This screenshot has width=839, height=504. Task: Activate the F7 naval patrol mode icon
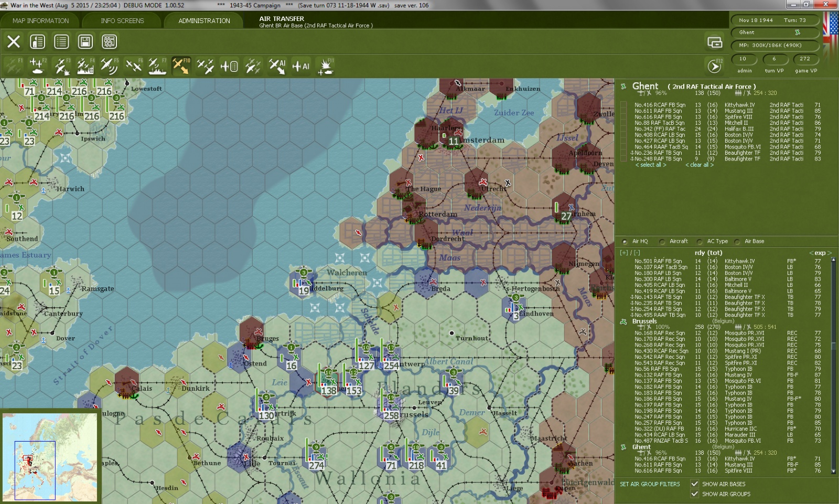157,66
